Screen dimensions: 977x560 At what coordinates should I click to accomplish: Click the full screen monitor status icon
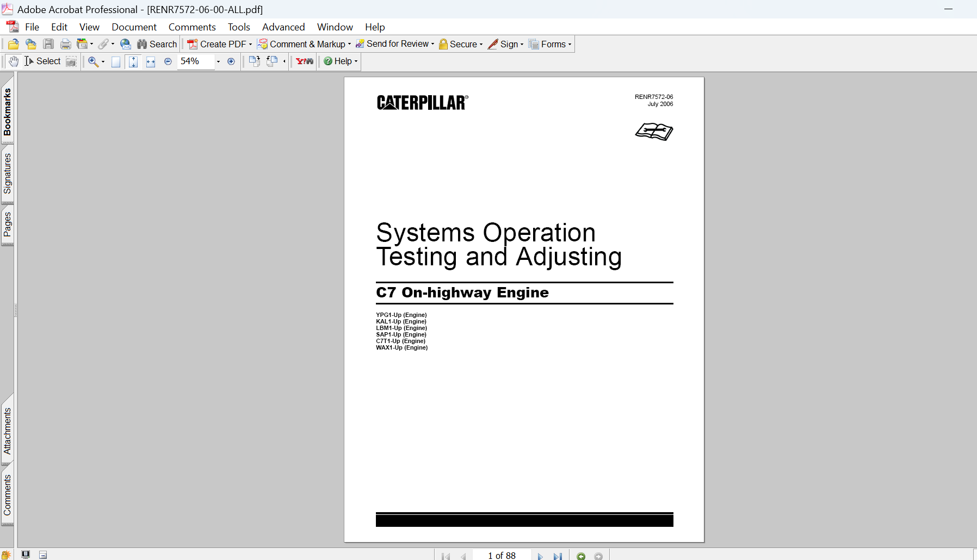[x=26, y=555]
